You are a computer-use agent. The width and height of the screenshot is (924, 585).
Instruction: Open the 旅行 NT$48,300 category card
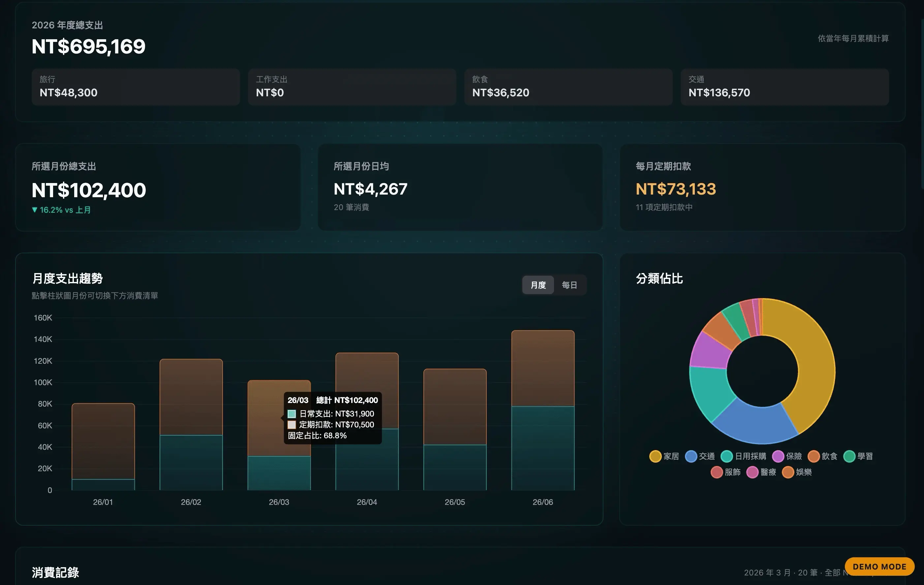(136, 87)
